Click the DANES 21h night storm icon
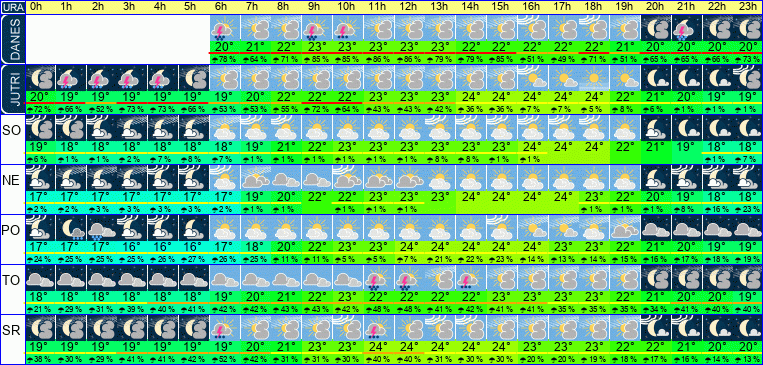 (x=687, y=28)
